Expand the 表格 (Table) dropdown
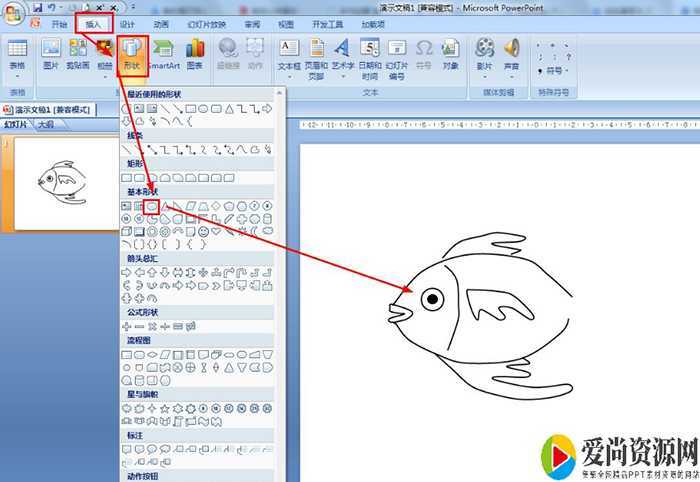Screen dimensions: 700x482 tap(17, 58)
